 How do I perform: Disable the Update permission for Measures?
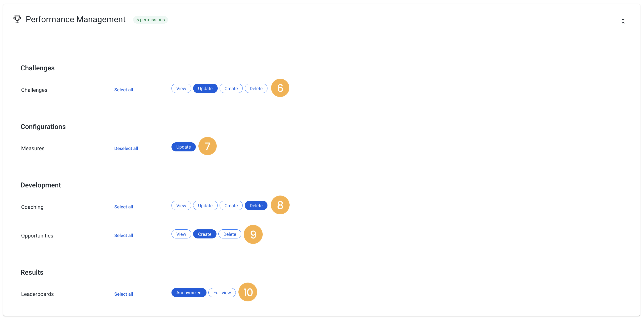coord(183,147)
